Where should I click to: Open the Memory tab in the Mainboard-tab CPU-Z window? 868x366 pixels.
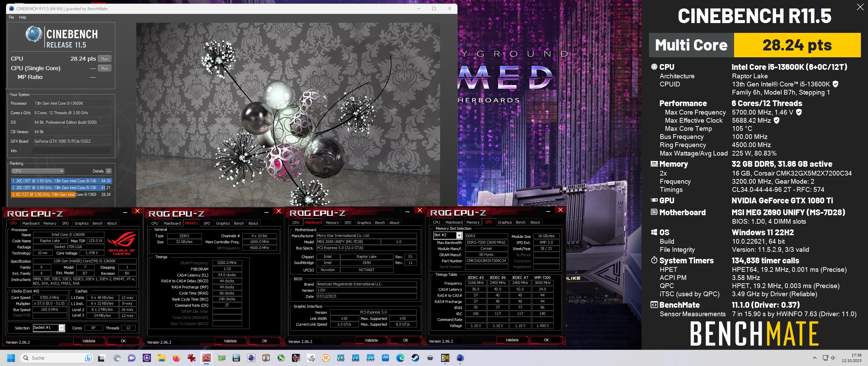point(332,223)
